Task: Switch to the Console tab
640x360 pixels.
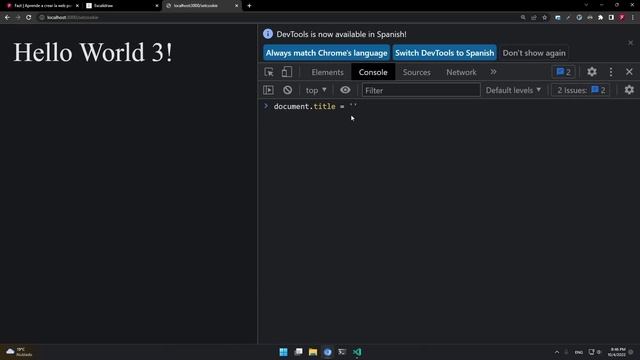Action: [373, 72]
